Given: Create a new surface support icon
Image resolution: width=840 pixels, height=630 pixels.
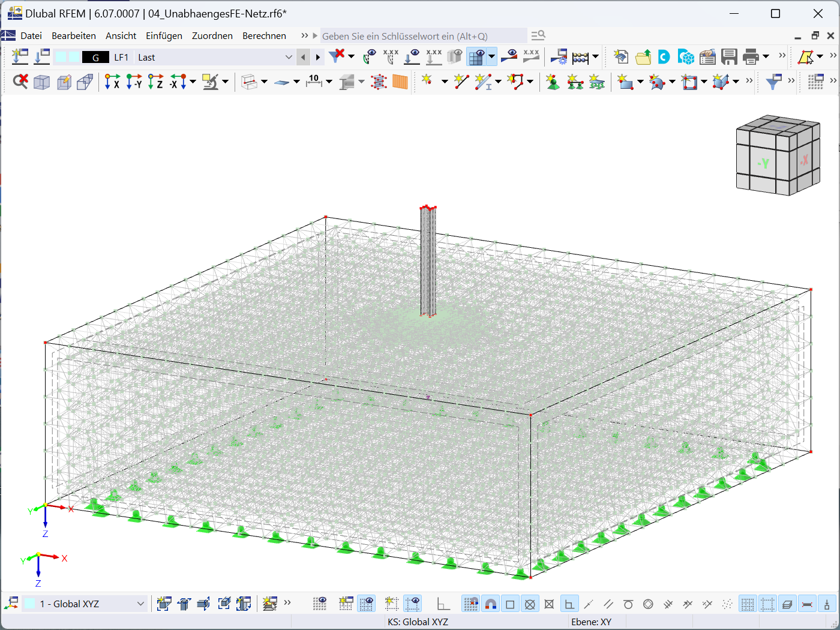Looking at the screenshot, I should point(596,82).
